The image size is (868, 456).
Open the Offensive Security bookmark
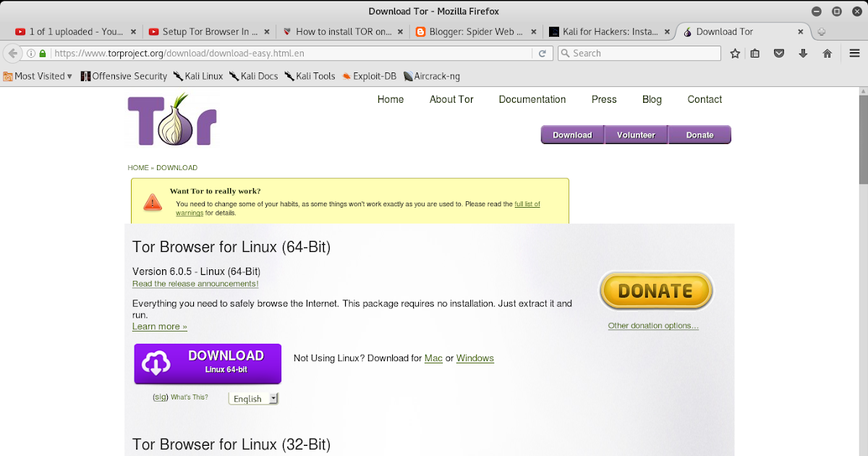[x=124, y=76]
